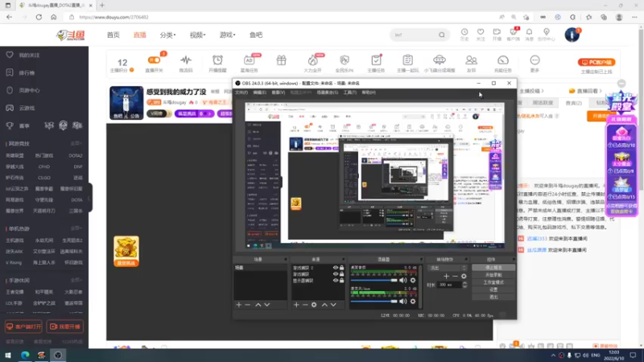Remove scene transition with minus icon
644x362 pixels.
point(455,276)
